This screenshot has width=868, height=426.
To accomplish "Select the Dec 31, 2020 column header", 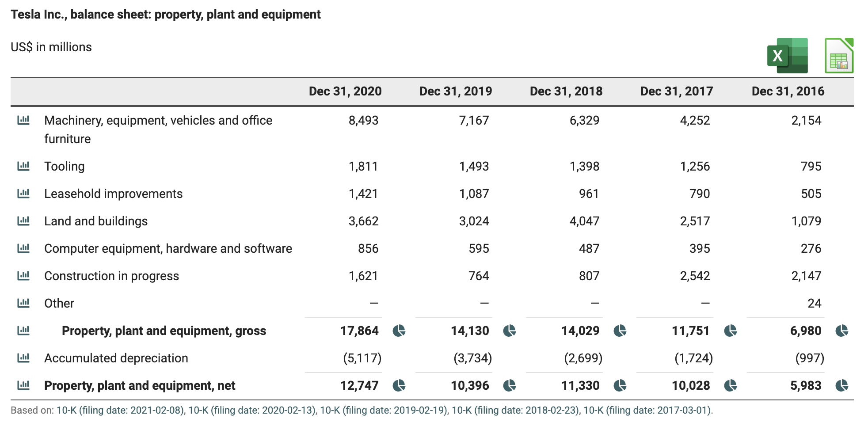I will click(345, 91).
